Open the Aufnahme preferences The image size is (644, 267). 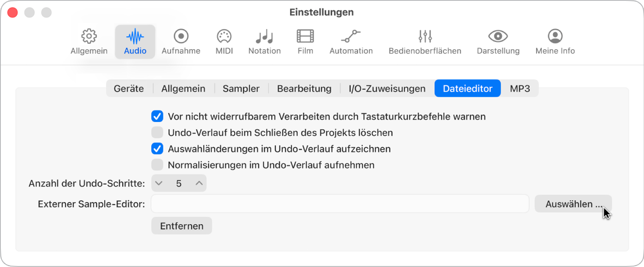[181, 41]
